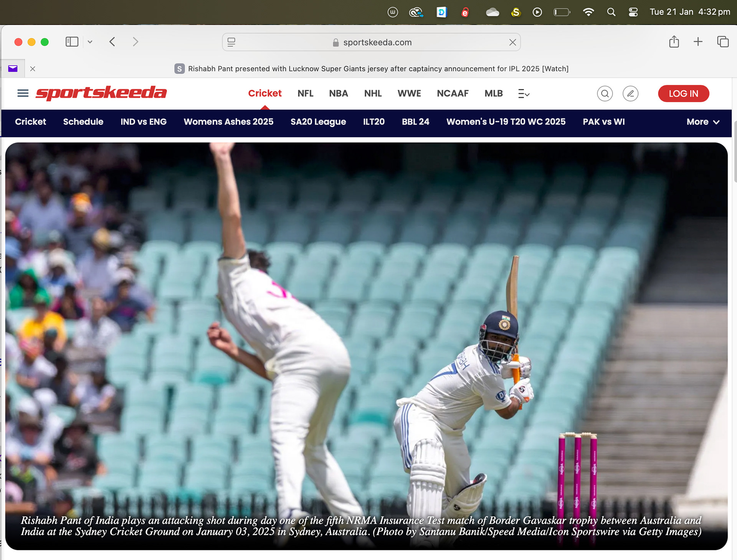Click the Wi-Fi icon in menu bar
The image size is (737, 560).
click(588, 12)
